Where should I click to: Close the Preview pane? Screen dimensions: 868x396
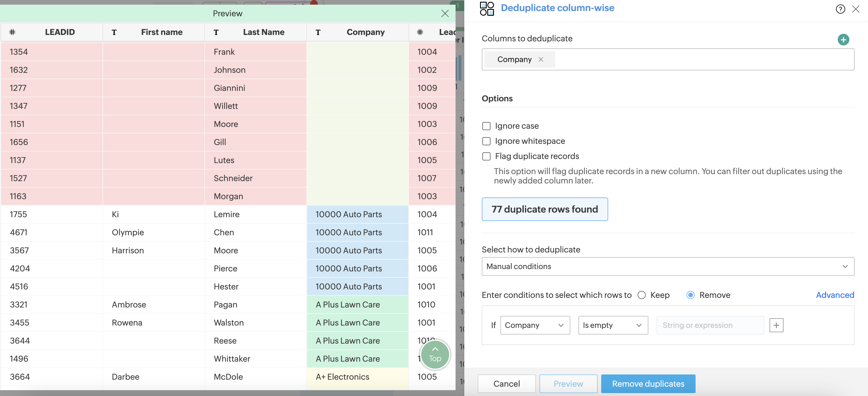pyautogui.click(x=445, y=13)
